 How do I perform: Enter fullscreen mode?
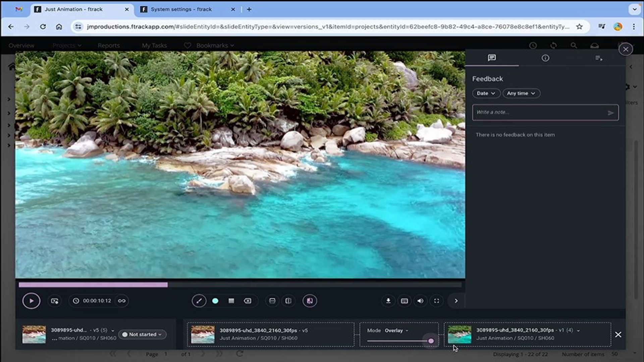click(x=436, y=301)
